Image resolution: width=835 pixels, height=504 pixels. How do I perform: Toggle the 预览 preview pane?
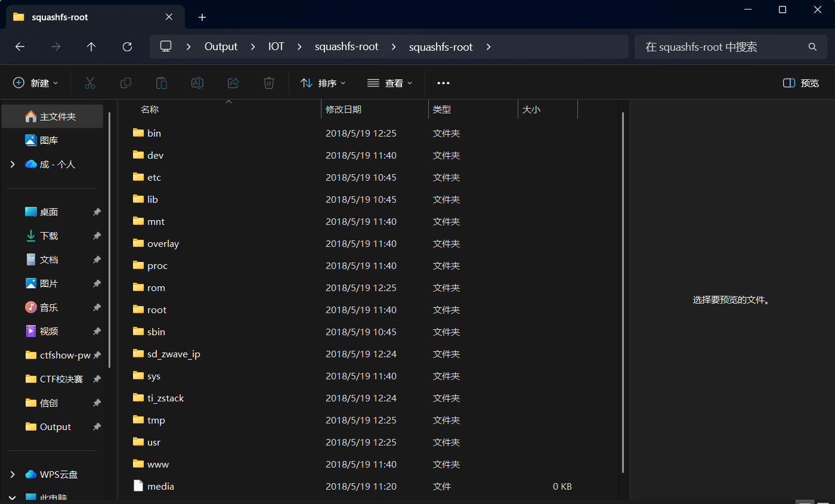pos(801,83)
